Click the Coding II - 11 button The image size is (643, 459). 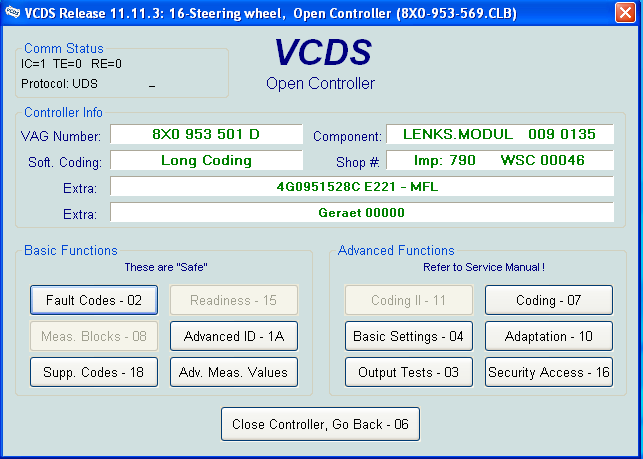point(409,300)
